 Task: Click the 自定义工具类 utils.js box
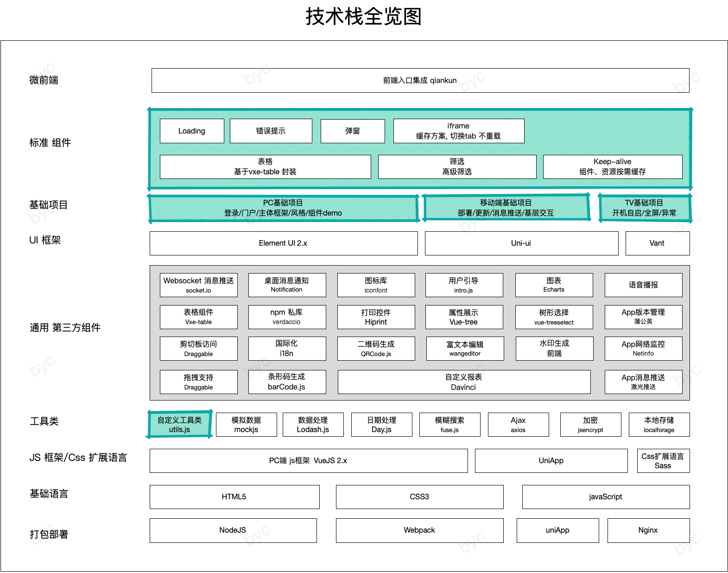(180, 425)
